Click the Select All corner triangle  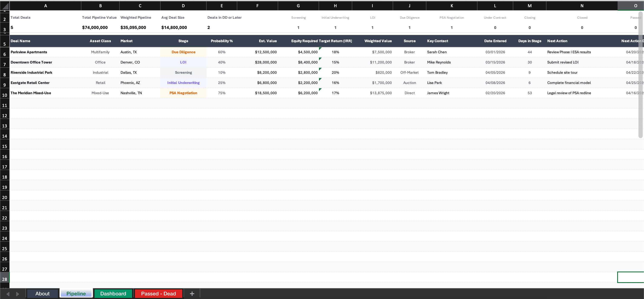click(x=4, y=6)
